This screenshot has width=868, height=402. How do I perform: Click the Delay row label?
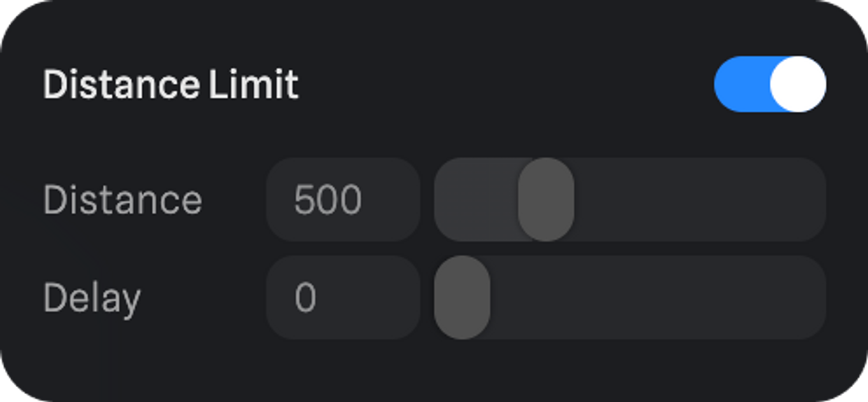coord(92,298)
